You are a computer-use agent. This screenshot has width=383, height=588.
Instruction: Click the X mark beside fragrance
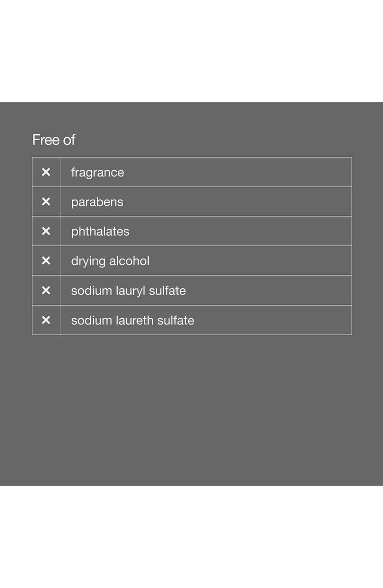click(46, 172)
